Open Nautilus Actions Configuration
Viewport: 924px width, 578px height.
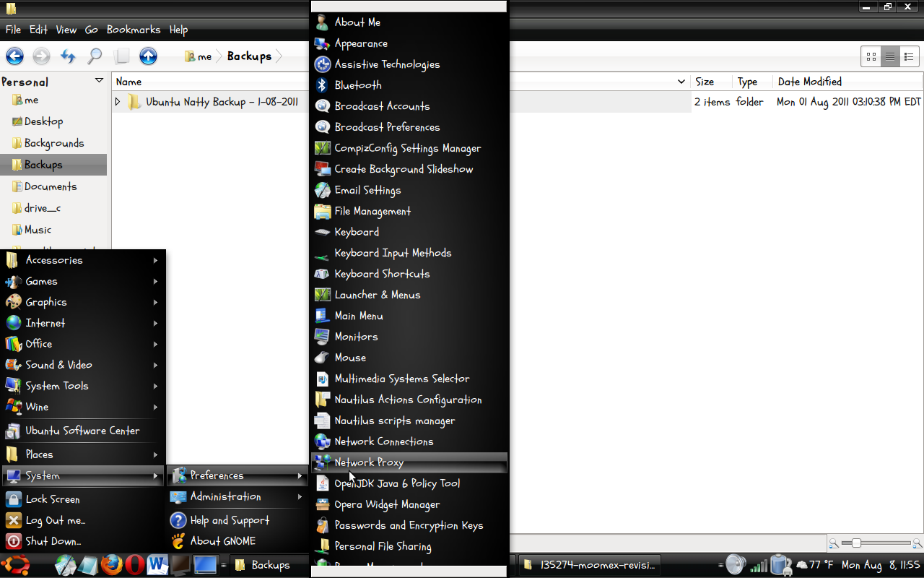coord(409,400)
